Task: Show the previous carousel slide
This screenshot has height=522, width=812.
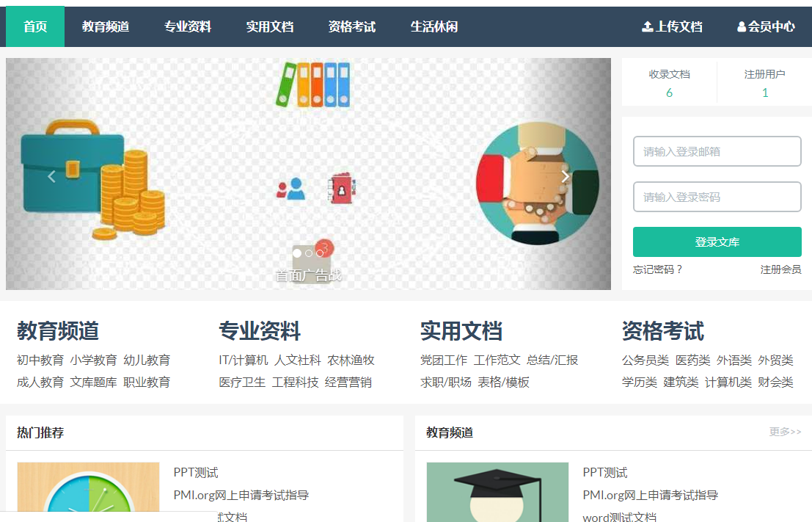Action: (x=51, y=177)
